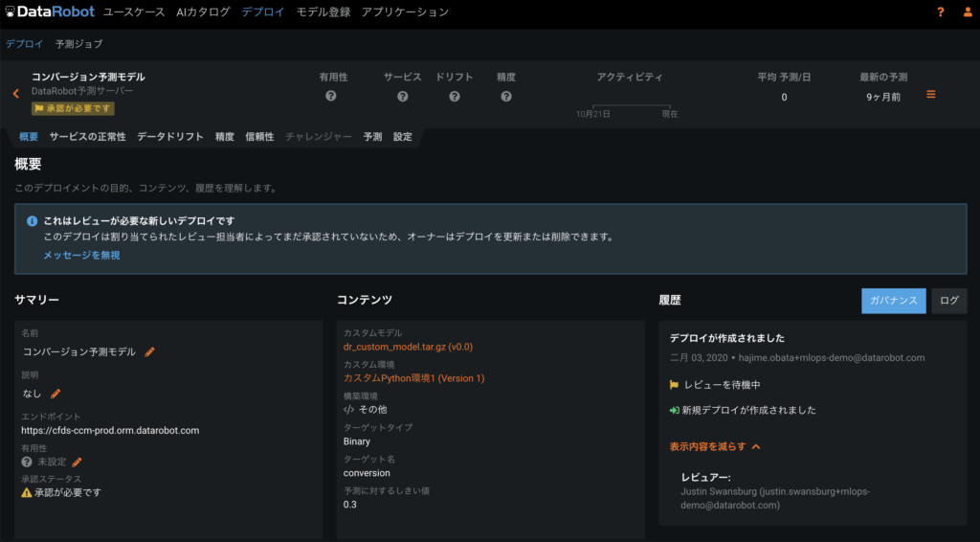Viewport: 980px width, 542px height.
Task: Select the 予測ジョブ sub-navigation tab
Action: (78, 44)
